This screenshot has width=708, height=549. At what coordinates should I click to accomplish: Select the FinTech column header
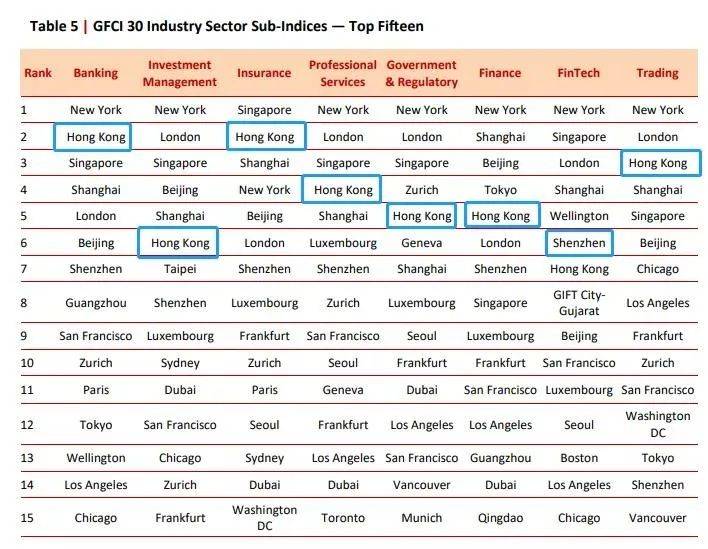coord(579,73)
